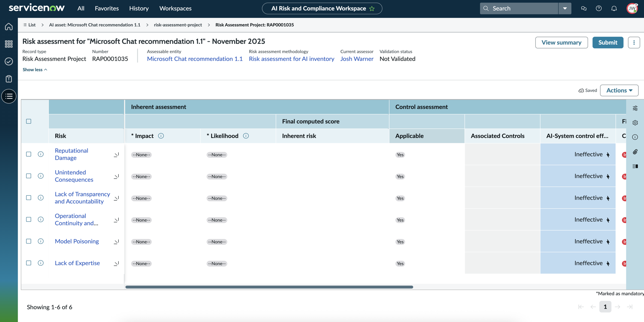Image resolution: width=644 pixels, height=322 pixels.
Task: Open the Favorites menu
Action: coord(107,8)
